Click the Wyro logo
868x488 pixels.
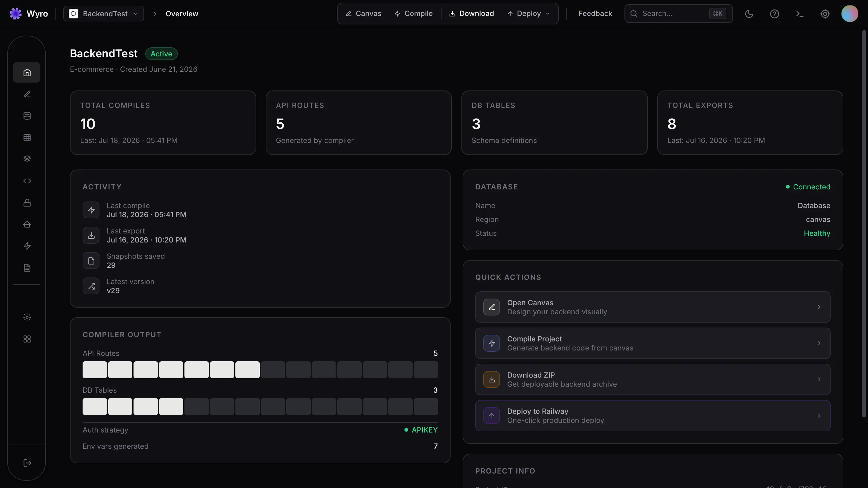29,14
